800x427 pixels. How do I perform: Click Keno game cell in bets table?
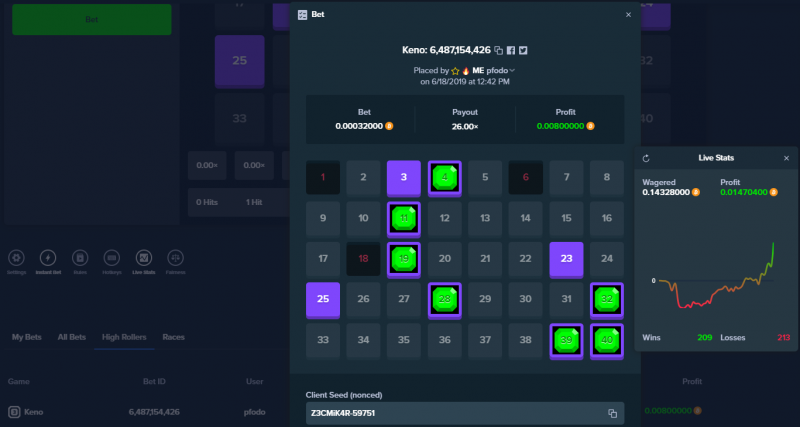[x=27, y=412]
